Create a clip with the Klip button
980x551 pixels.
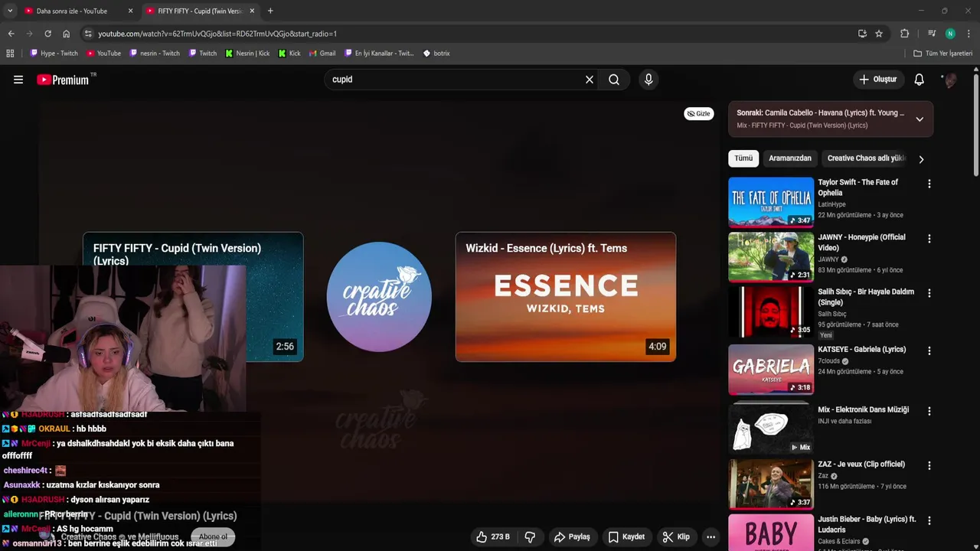tap(676, 536)
